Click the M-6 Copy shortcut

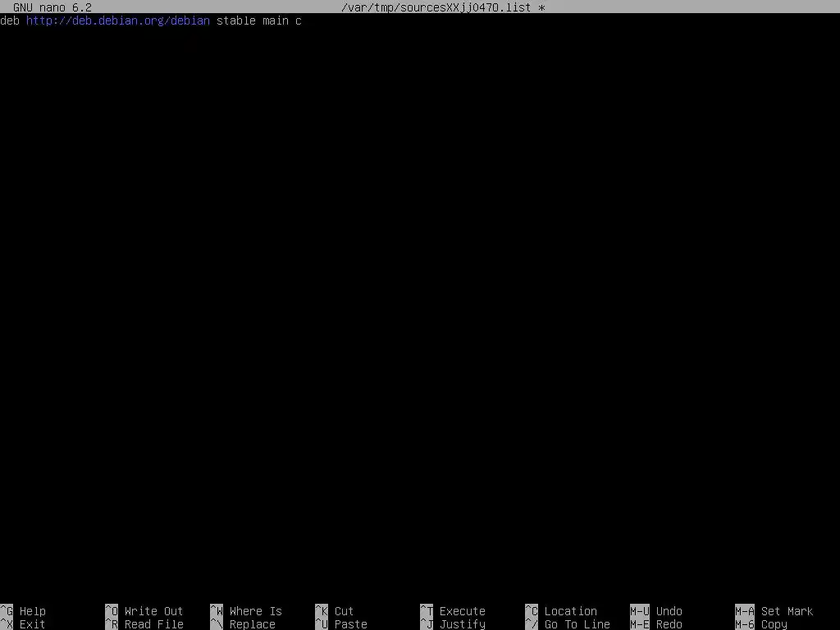pyautogui.click(x=761, y=624)
